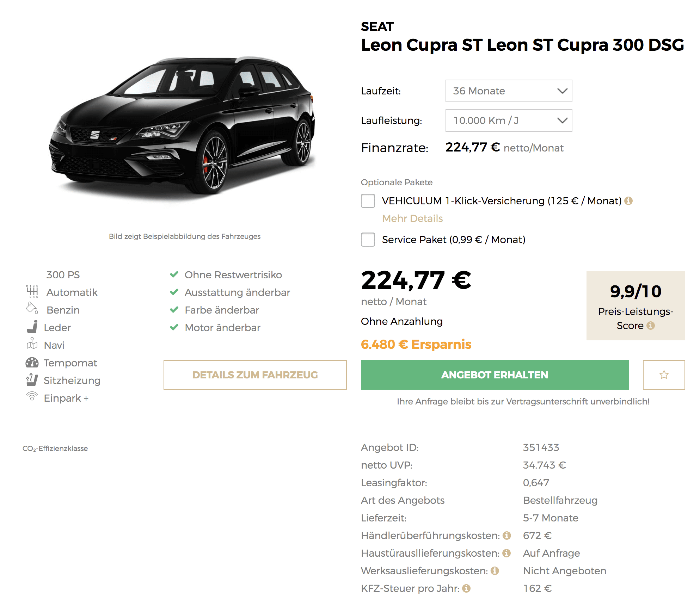Screen dimensions: 700x606
Task: Click the 9,9/10 Preis-Leistungs-Score box
Action: click(635, 305)
